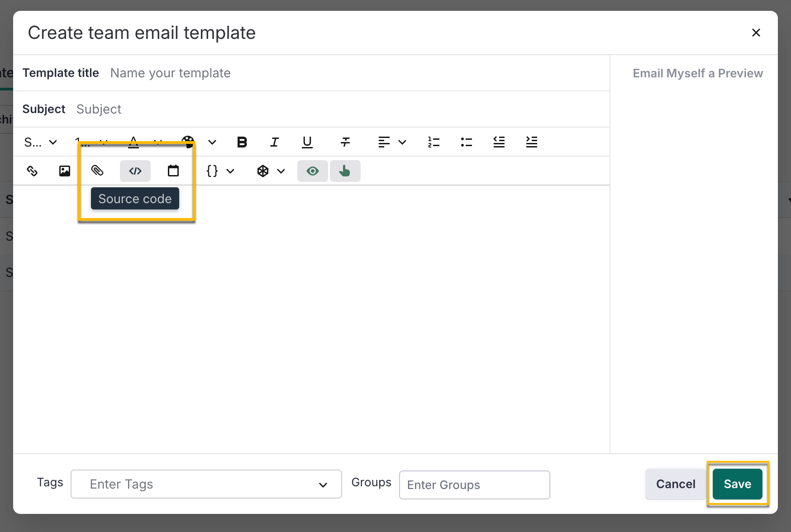Insert a calendar/meeting element

[x=173, y=171]
